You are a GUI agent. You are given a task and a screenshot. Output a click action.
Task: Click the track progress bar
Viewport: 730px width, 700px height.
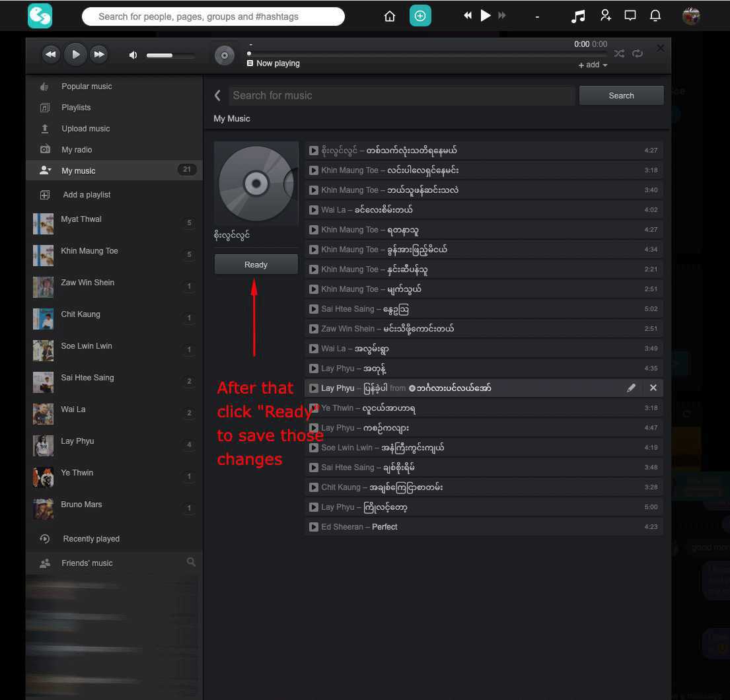tap(426, 53)
